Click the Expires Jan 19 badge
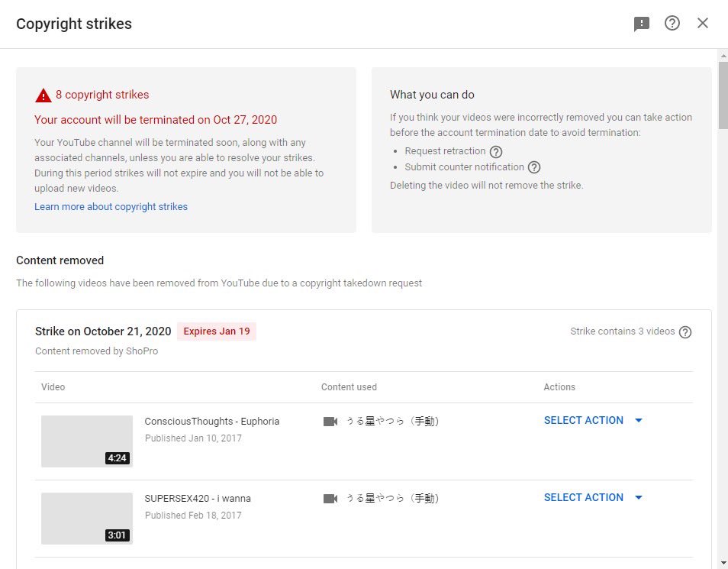 217,331
